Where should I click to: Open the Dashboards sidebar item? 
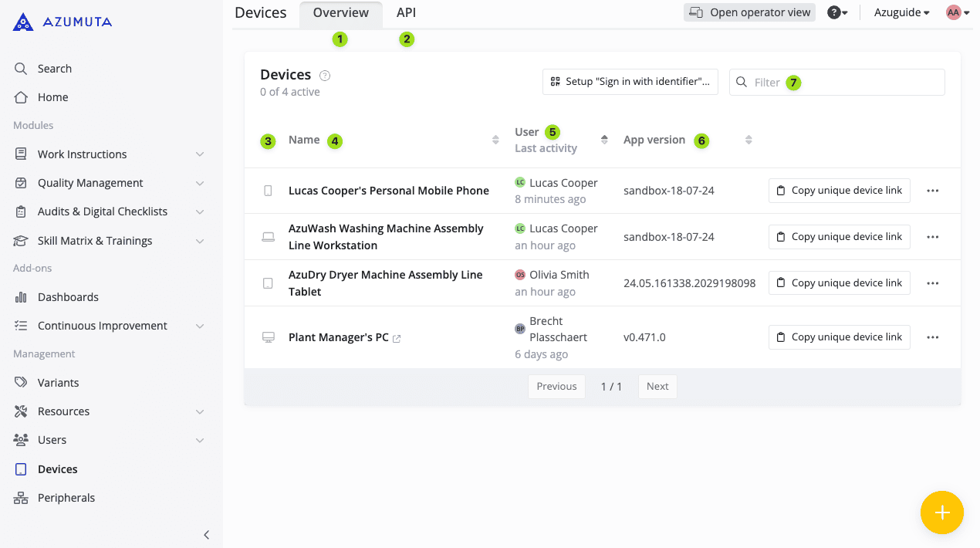pos(68,297)
